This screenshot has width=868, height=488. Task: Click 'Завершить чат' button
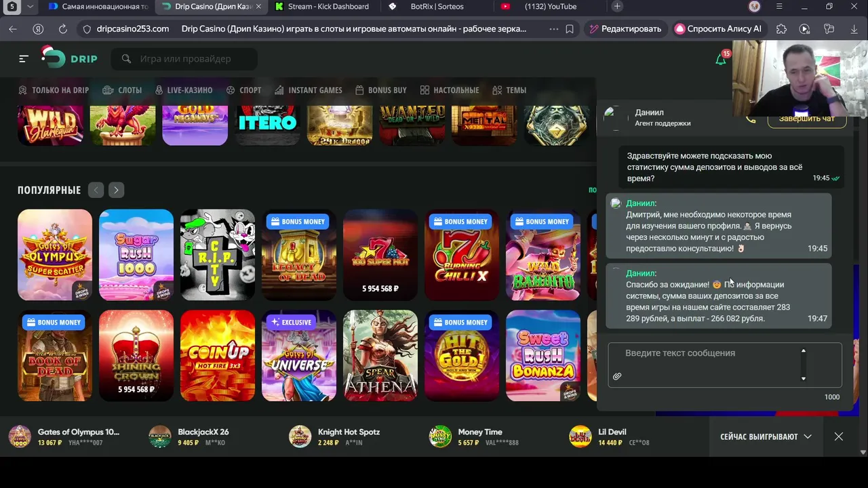point(807,119)
